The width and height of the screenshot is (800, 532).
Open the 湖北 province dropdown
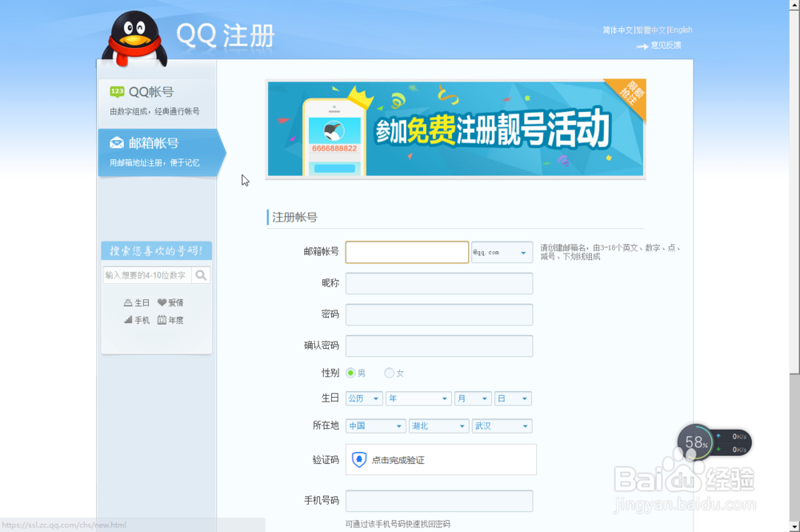coord(438,426)
